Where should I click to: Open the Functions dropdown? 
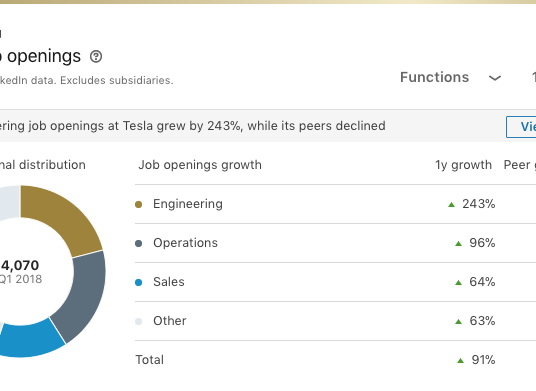click(x=451, y=78)
